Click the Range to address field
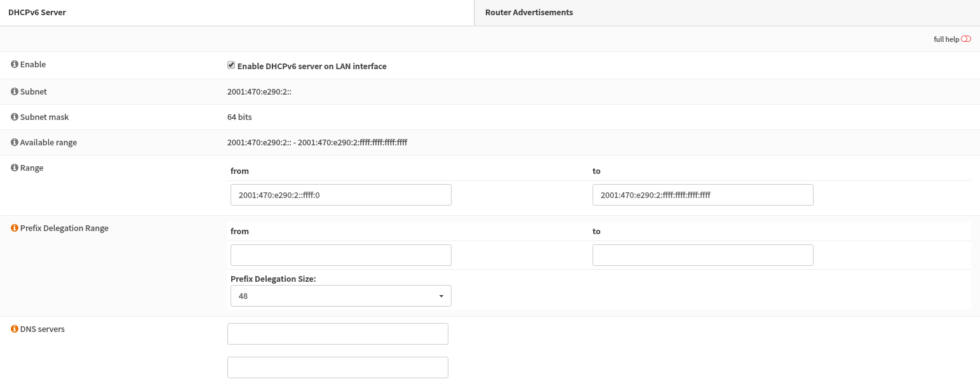Screen dimensions: 980x384 [702, 195]
